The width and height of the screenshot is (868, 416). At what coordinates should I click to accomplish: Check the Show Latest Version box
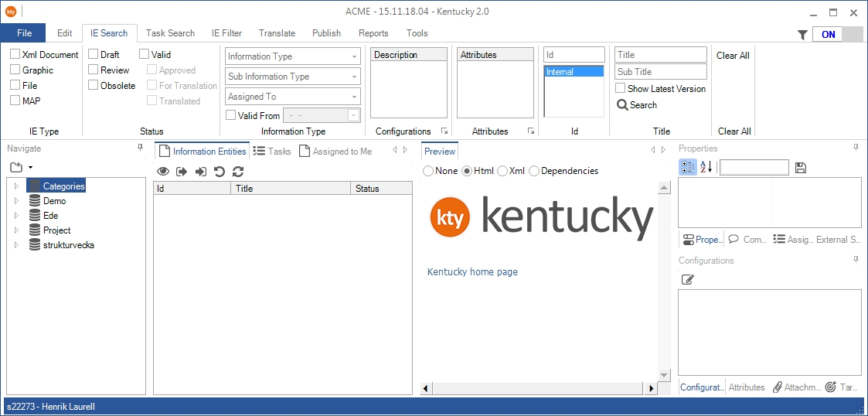[x=620, y=89]
